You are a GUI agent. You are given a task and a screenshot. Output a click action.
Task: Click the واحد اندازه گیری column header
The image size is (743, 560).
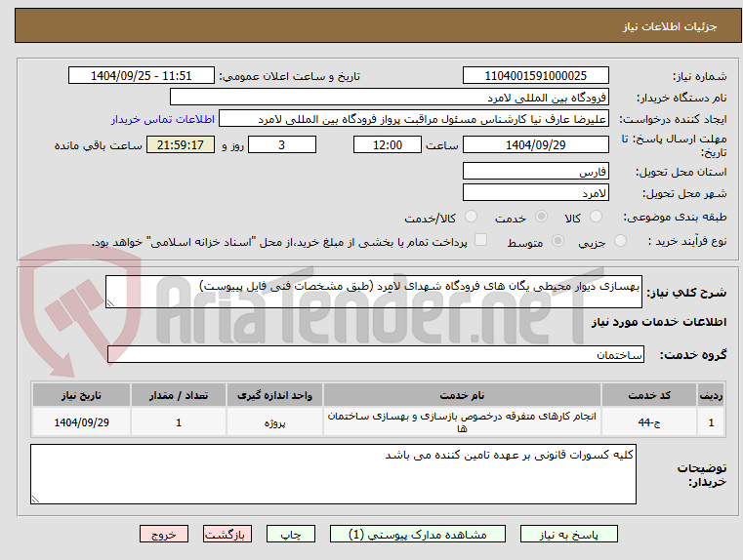(274, 395)
